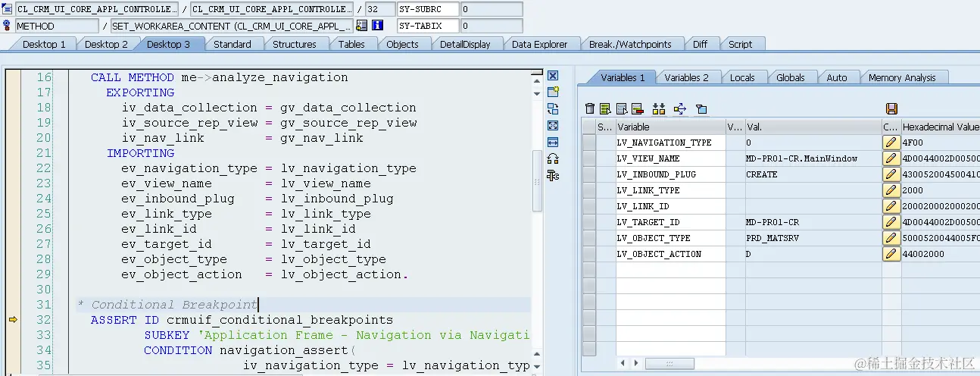Viewport: 980px width, 376px height.
Task: Click the replace tool icon
Action: pyautogui.click(x=553, y=108)
